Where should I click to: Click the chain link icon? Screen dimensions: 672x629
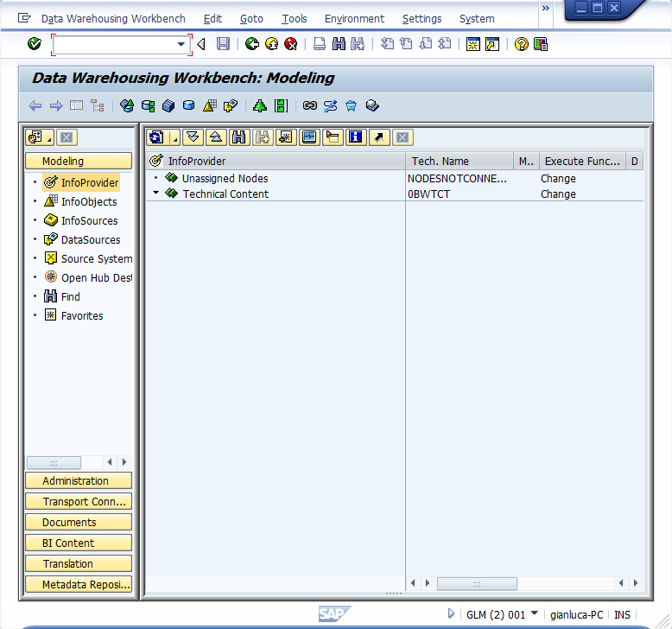pos(310,105)
